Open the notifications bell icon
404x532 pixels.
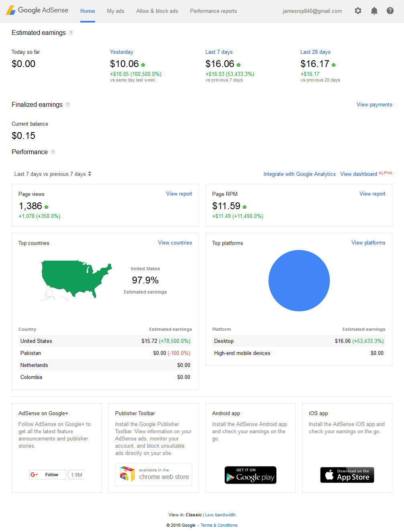coord(374,11)
